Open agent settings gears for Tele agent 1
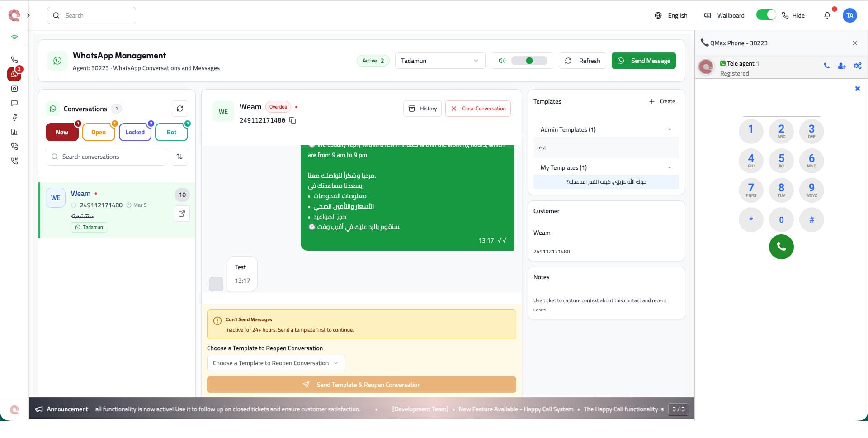Viewport: 868px width, 438px height. [x=857, y=66]
